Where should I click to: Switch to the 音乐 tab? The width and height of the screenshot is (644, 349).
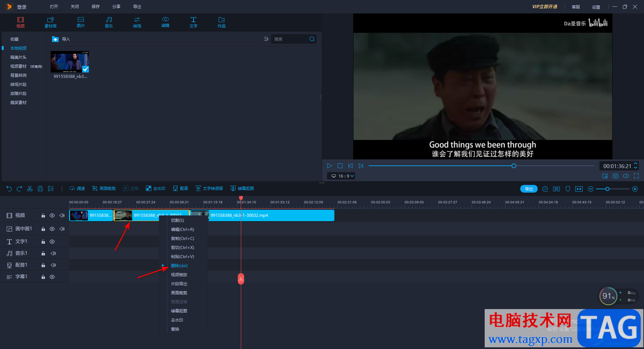coord(109,22)
